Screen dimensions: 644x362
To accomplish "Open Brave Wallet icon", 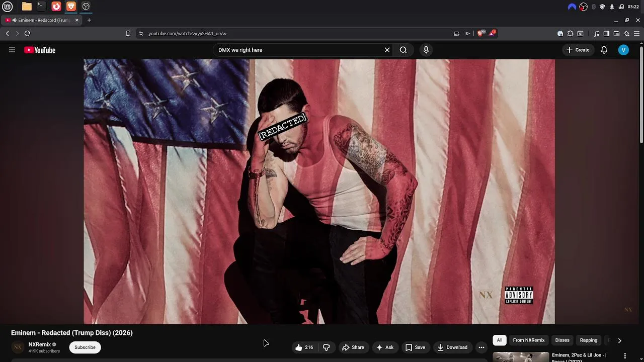I will click(616, 34).
